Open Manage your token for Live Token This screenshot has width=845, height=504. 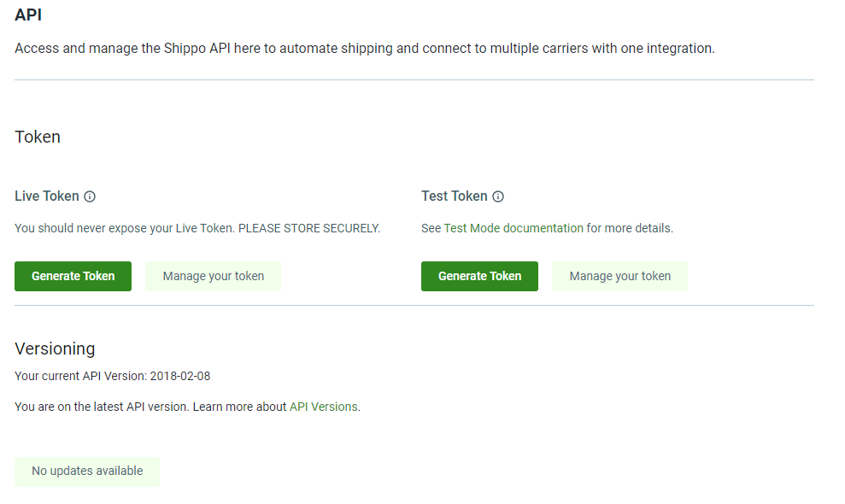click(213, 276)
